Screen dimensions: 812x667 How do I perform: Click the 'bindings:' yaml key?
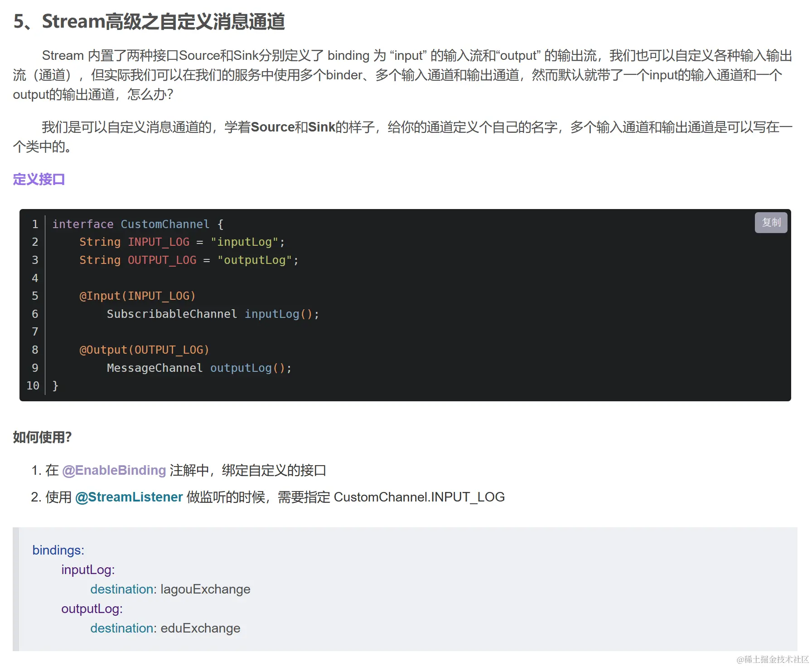[x=58, y=550]
